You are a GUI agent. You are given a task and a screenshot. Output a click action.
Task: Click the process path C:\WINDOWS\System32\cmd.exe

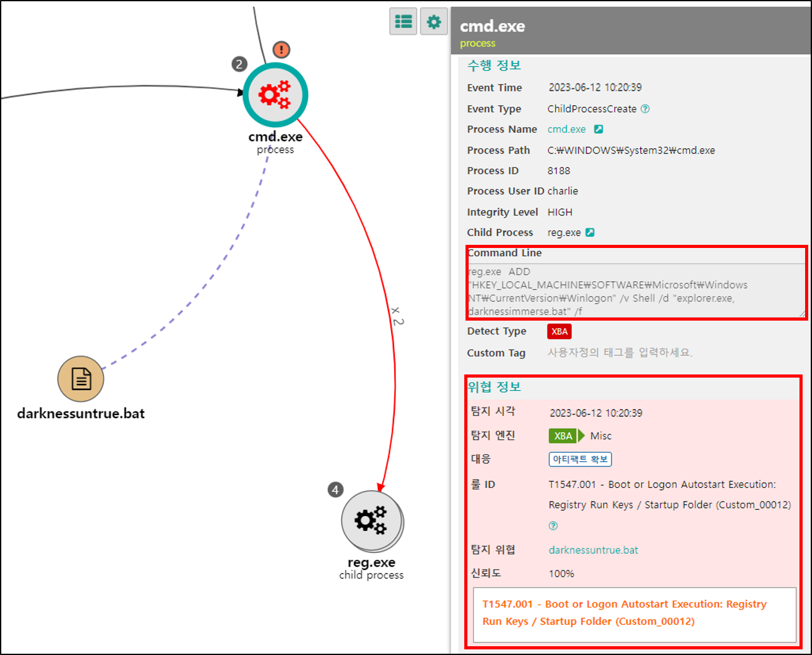632,150
